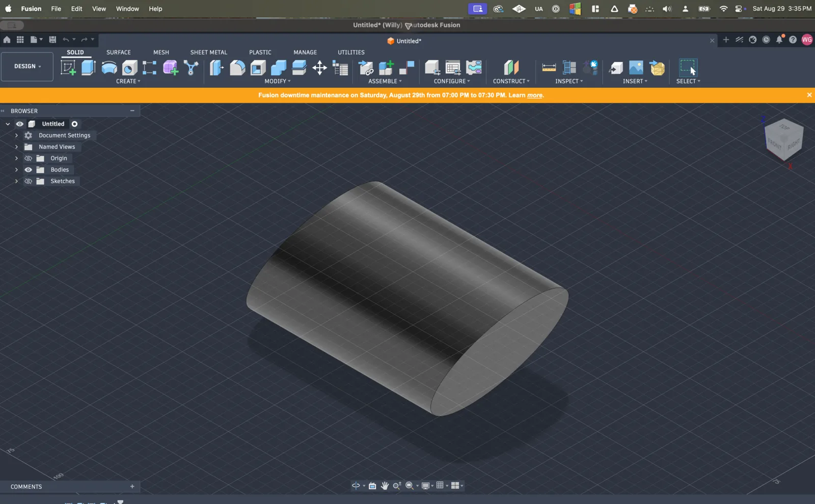Open the UTILITIES tab
The image size is (815, 504).
pos(351,52)
